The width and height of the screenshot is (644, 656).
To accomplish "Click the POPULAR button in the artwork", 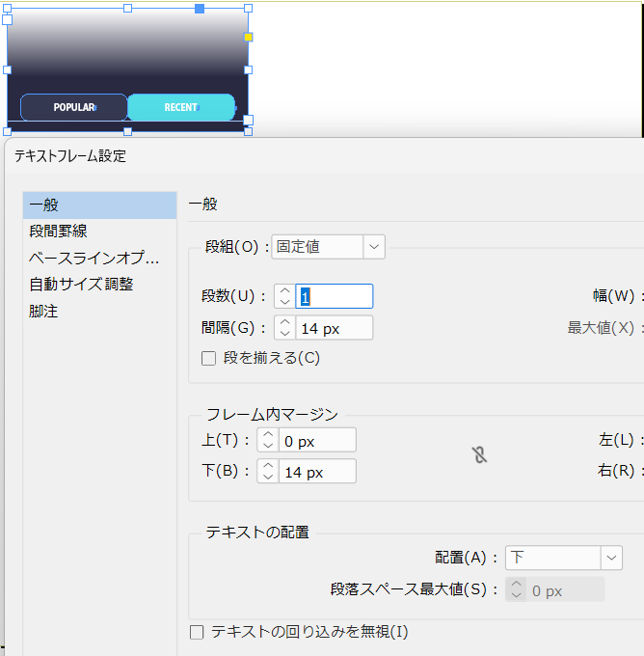I will pos(74,107).
